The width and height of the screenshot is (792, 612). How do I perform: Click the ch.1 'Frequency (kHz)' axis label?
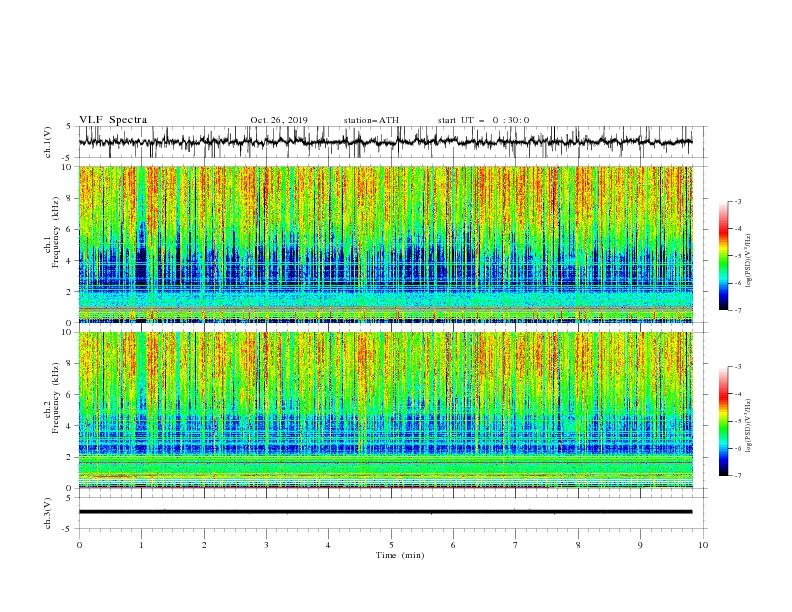click(56, 232)
